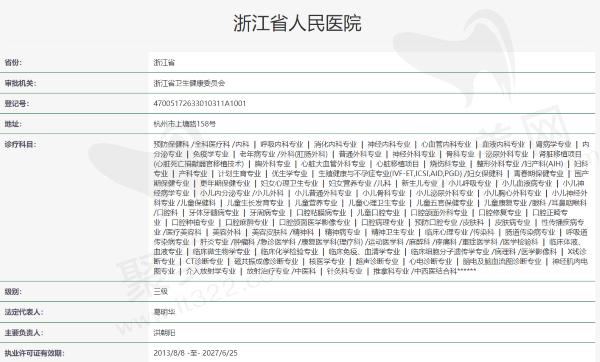This screenshot has height=362, width=600.
Task: Click 介入放射学专业 in the department list
Action: tap(211, 271)
